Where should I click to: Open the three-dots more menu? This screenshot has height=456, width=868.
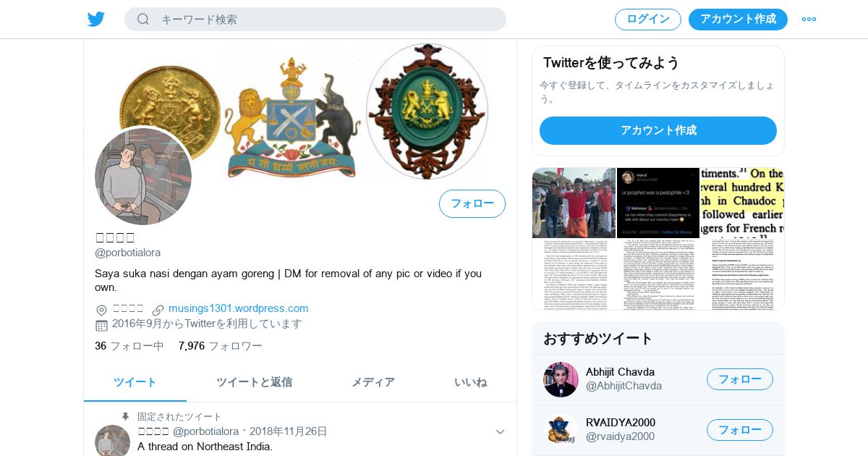pyautogui.click(x=809, y=19)
